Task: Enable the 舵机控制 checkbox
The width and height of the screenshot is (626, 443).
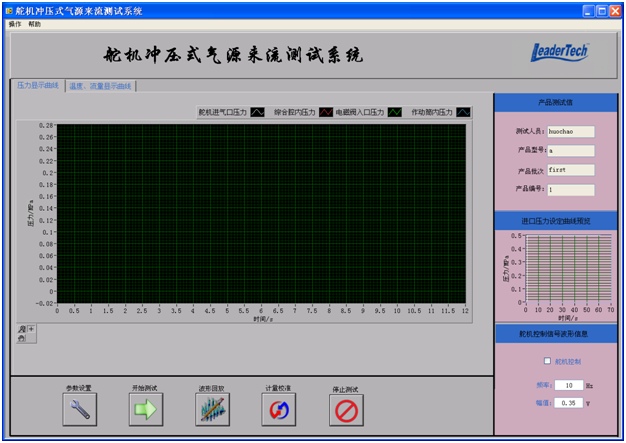Action: pos(546,361)
